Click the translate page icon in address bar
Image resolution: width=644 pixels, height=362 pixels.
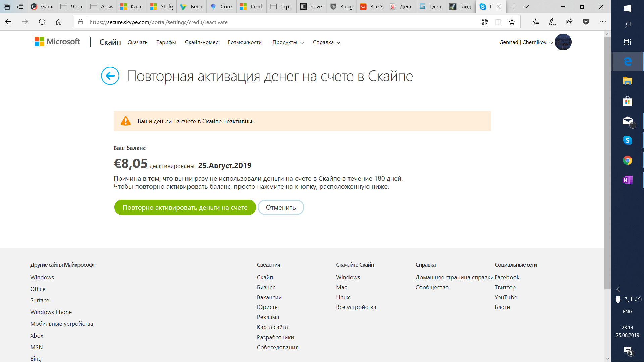pos(485,22)
